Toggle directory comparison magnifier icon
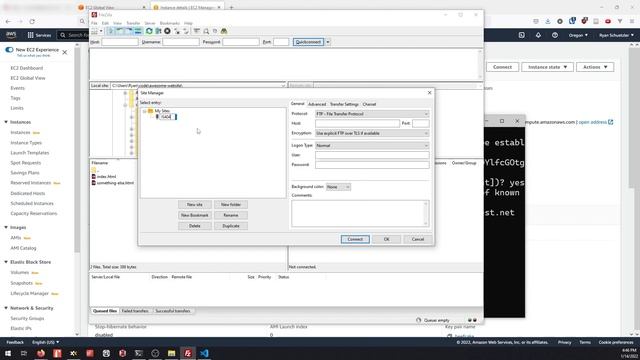Viewport: 640px width, 360px height. (x=206, y=31)
